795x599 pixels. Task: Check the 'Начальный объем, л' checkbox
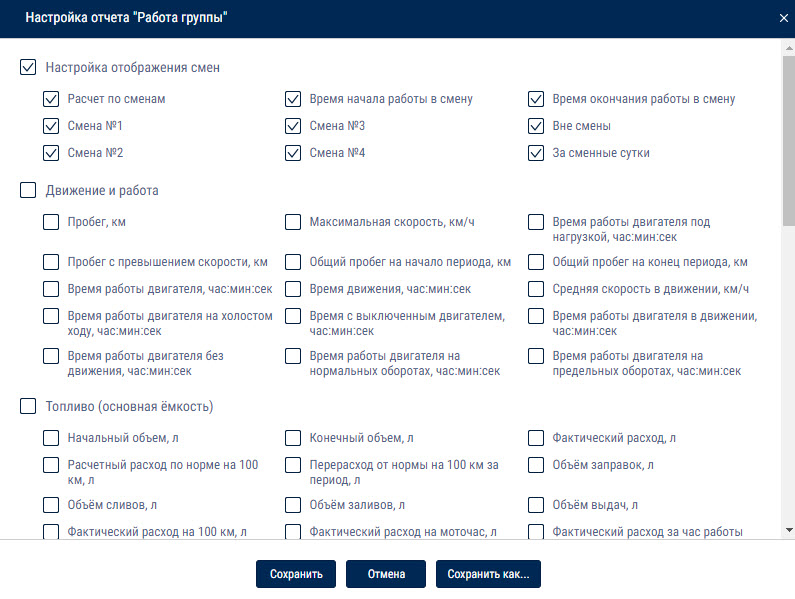(51, 438)
